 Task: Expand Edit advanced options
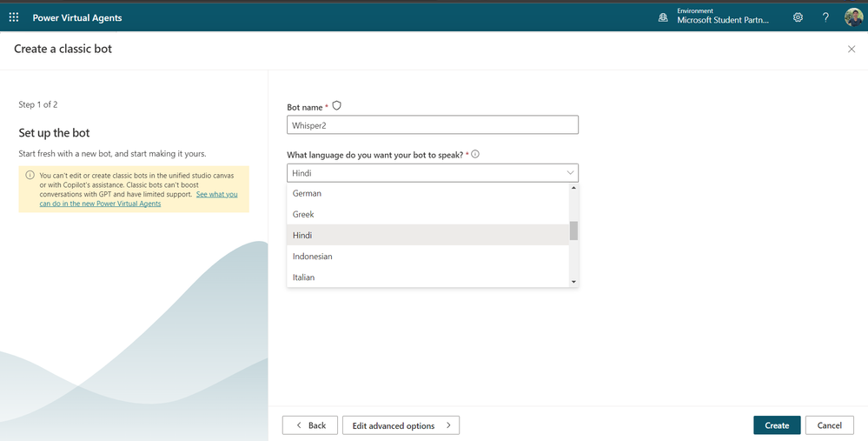coord(401,425)
